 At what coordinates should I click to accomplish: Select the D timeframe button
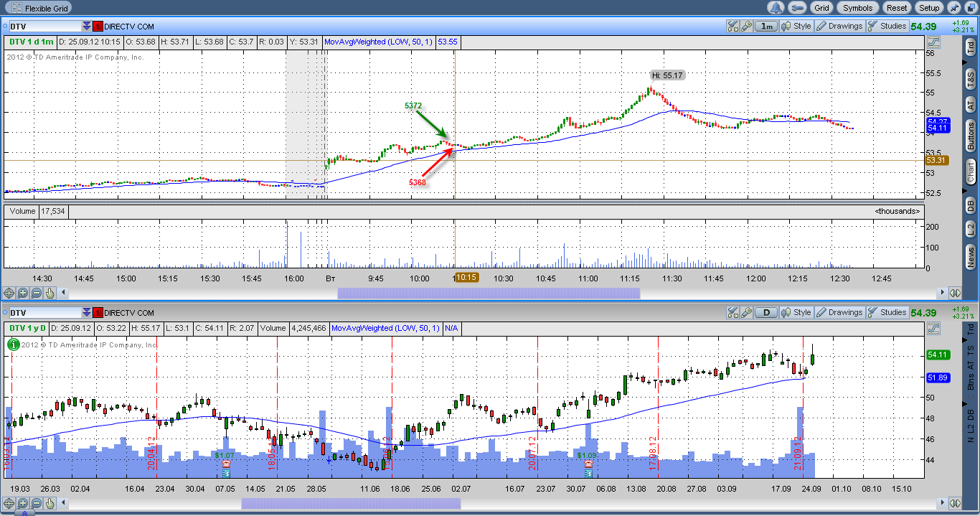click(x=767, y=312)
